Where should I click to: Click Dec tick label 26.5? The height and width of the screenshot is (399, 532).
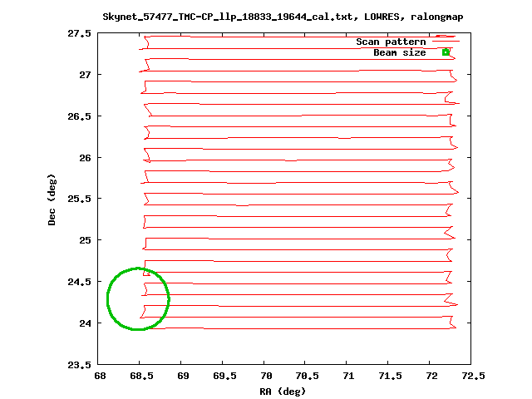click(80, 116)
